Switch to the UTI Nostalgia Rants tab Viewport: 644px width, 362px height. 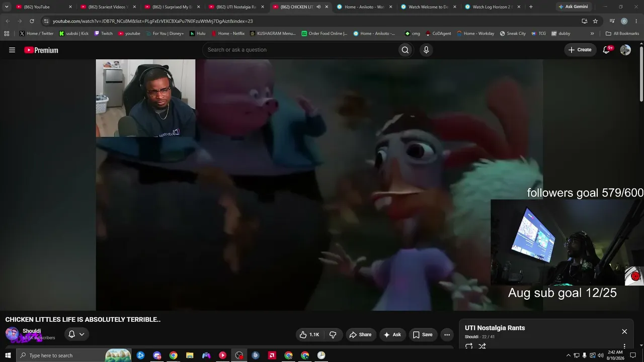235,7
